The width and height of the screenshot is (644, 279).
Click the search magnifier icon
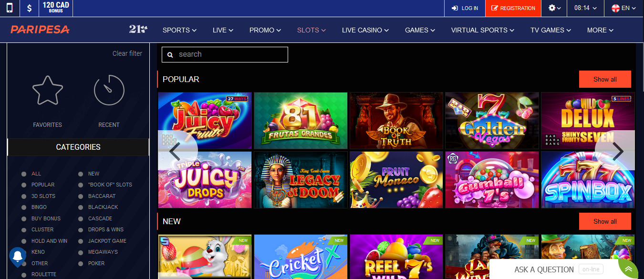(x=170, y=55)
